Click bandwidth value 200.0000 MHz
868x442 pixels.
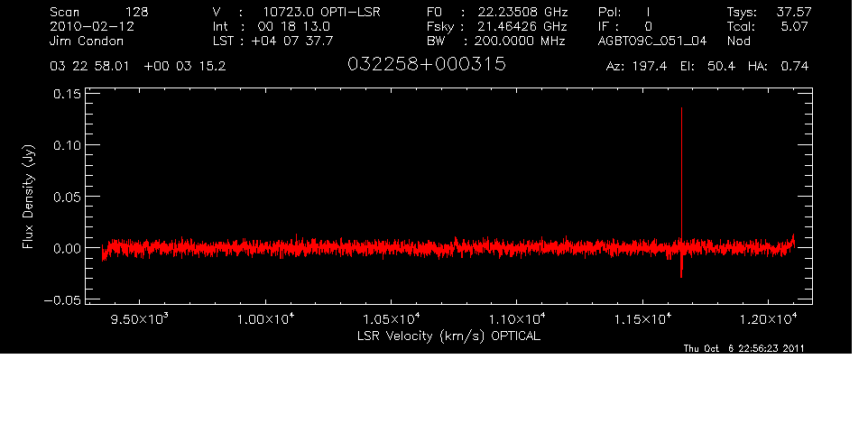coord(520,41)
